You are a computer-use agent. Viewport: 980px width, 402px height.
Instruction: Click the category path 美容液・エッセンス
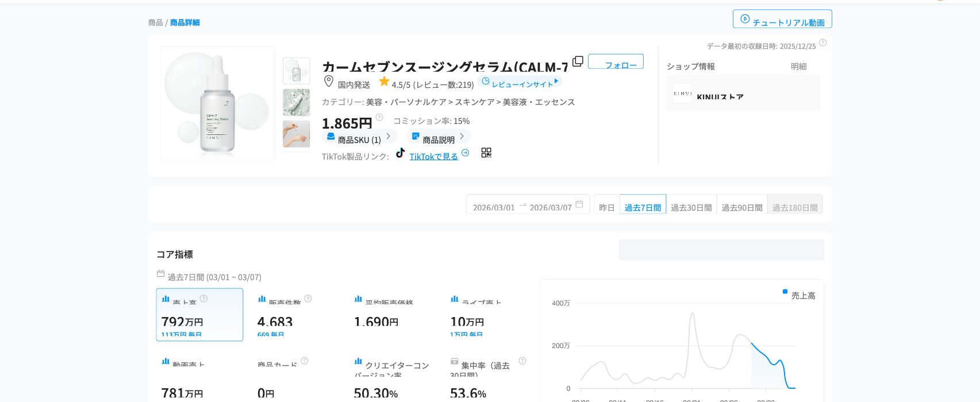[539, 102]
